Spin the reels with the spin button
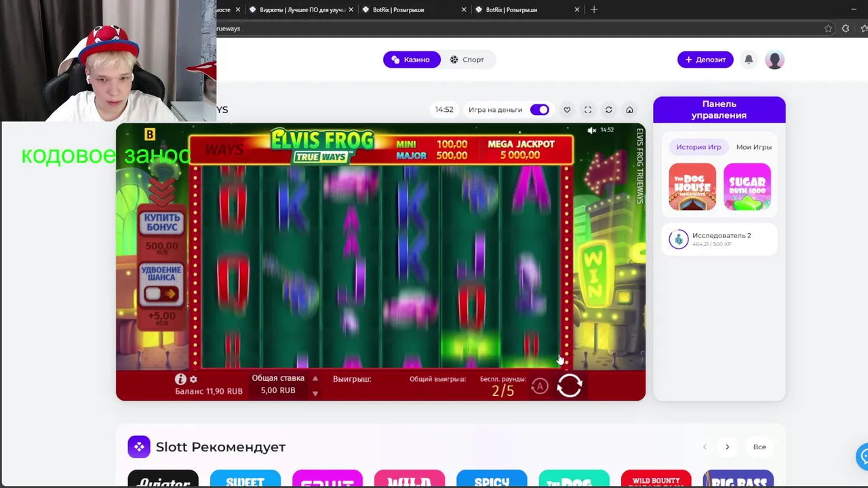868x488 pixels. pos(569,386)
